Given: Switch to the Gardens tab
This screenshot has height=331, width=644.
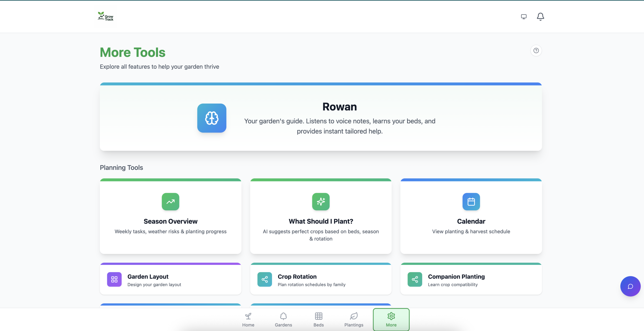Looking at the screenshot, I should click(283, 319).
